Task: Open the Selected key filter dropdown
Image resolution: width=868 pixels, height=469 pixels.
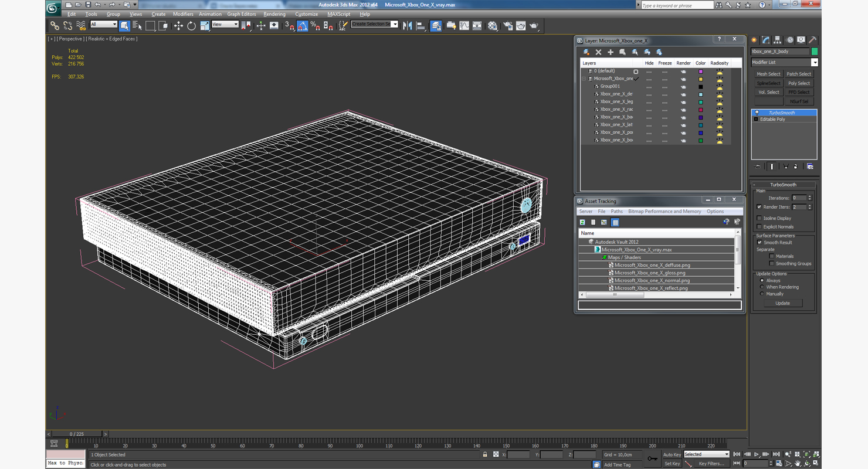Action: tap(706, 454)
